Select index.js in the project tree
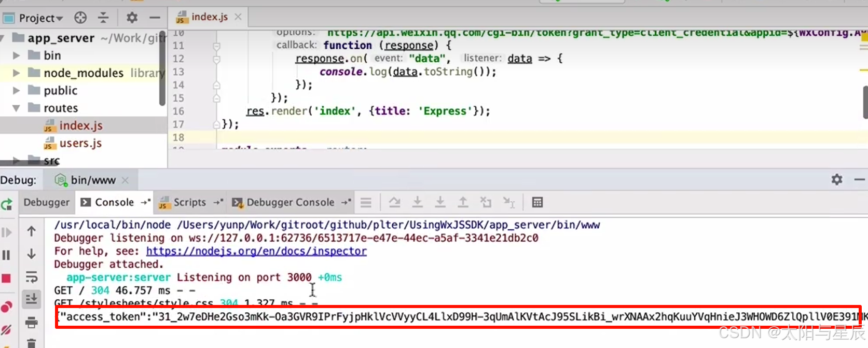The height and width of the screenshot is (348, 868). (80, 126)
